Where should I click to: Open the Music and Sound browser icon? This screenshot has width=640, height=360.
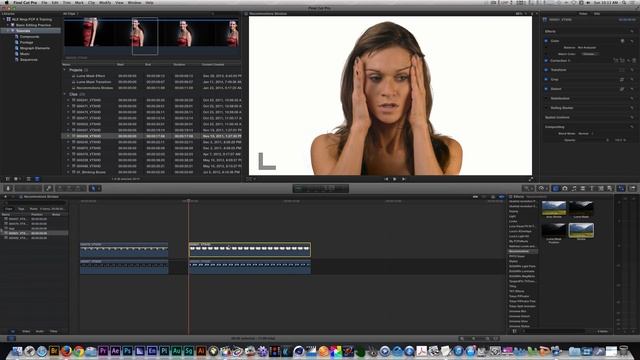[574, 188]
